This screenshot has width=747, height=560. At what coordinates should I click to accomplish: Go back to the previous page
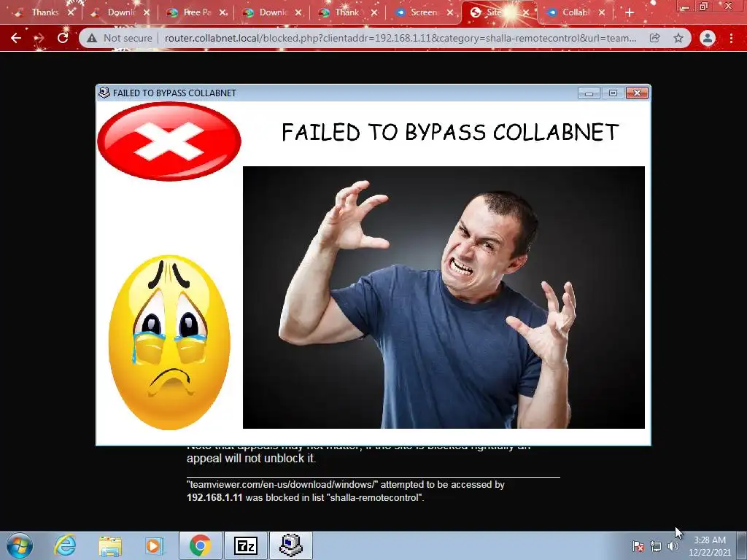(16, 38)
